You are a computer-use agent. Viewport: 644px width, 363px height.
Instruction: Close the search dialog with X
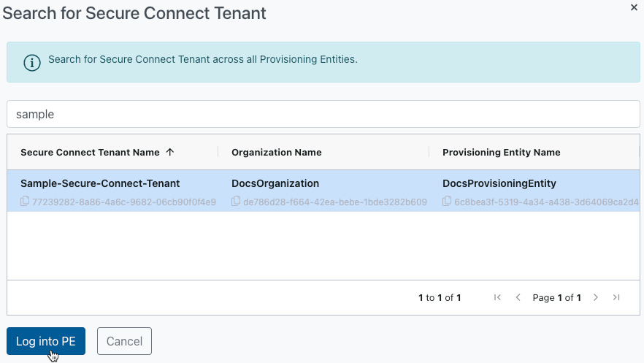634,7
